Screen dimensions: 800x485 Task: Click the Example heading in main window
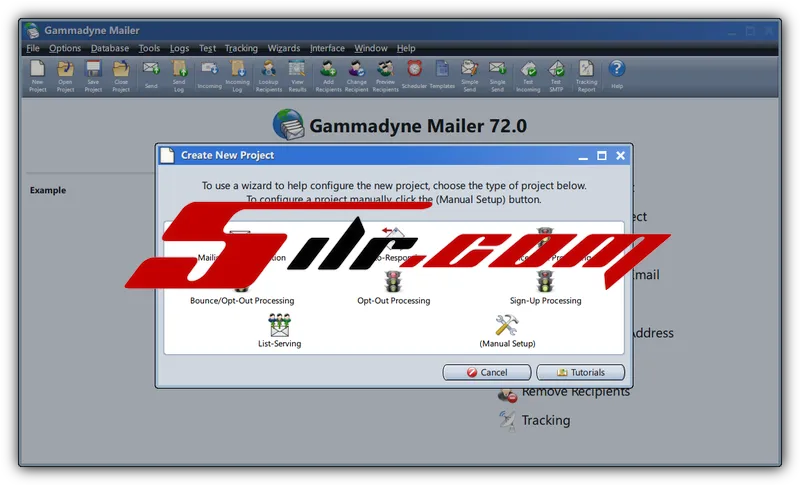47,190
